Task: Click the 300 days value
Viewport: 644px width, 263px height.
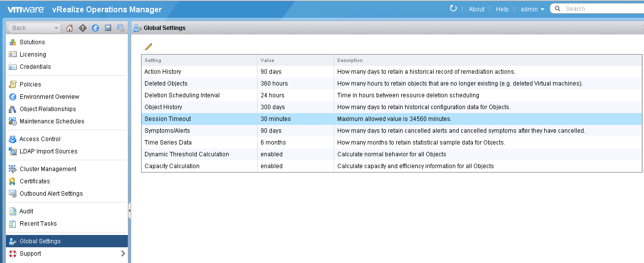Action: [x=273, y=107]
